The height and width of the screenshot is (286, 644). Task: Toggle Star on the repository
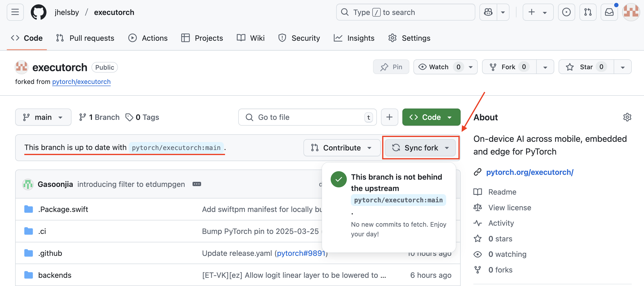coord(586,67)
